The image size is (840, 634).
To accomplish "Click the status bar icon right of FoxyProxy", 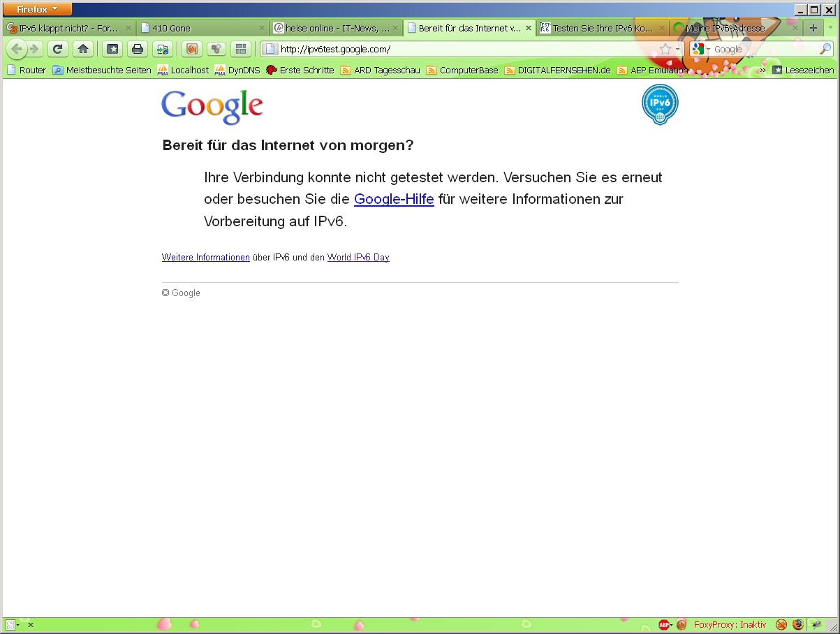I will pyautogui.click(x=781, y=625).
